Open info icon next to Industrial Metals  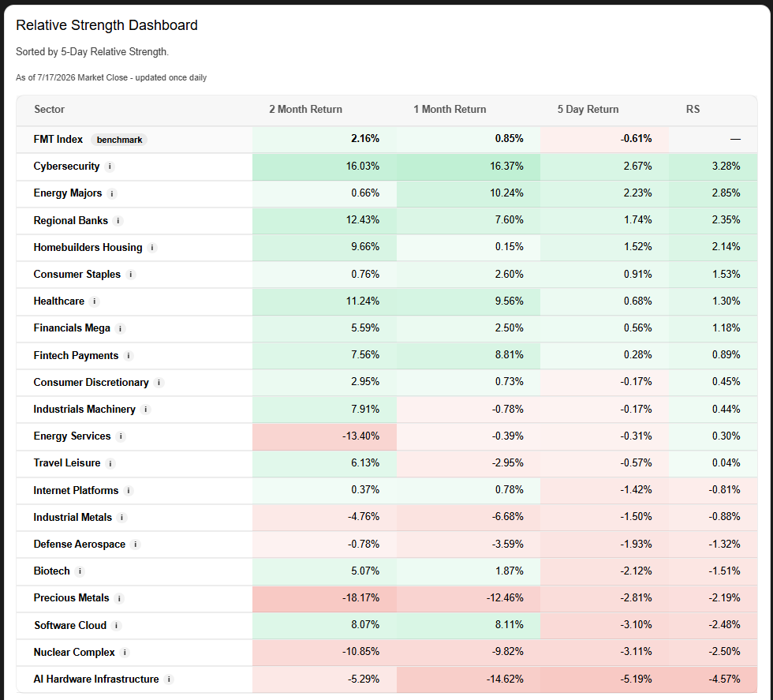point(121,518)
